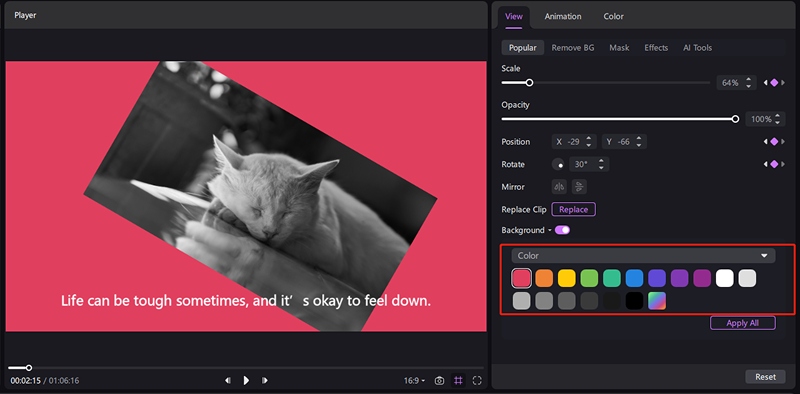
Task: Enter fullscreen preview mode
Action: click(477, 381)
